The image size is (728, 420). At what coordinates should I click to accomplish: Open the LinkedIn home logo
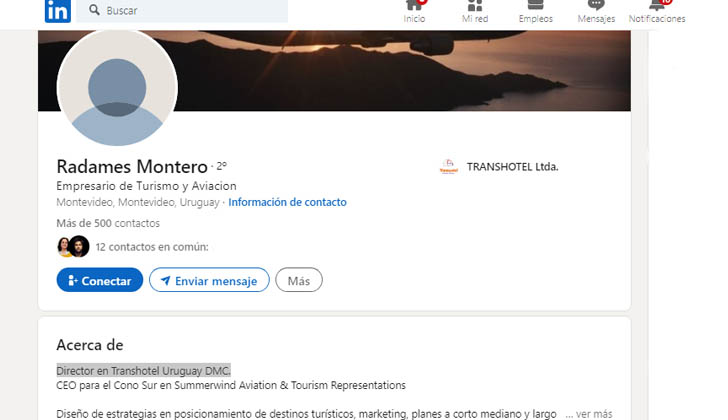(x=58, y=11)
